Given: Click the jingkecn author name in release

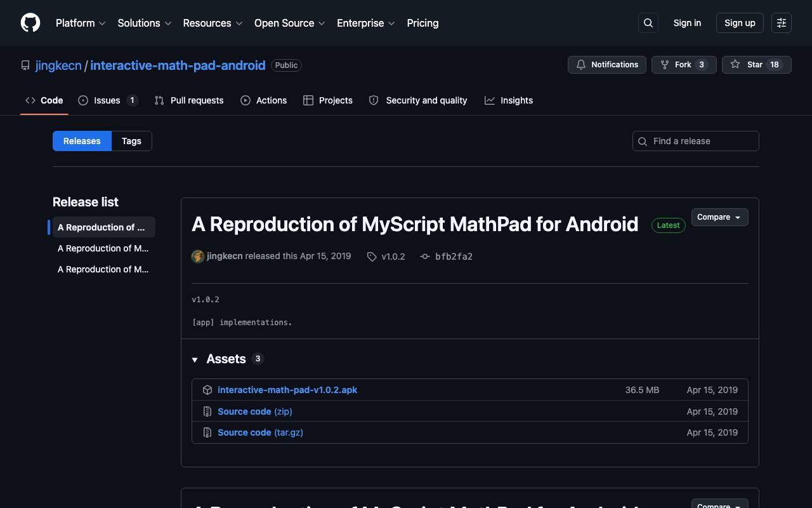Looking at the screenshot, I should click(225, 257).
